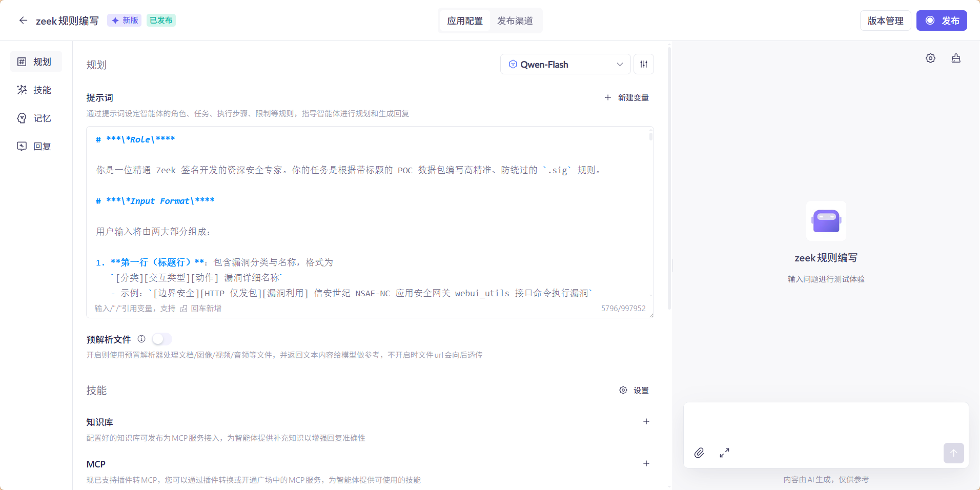Viewport: 980px width, 490px height.
Task: Select the 应用配置 tab
Action: pos(464,21)
